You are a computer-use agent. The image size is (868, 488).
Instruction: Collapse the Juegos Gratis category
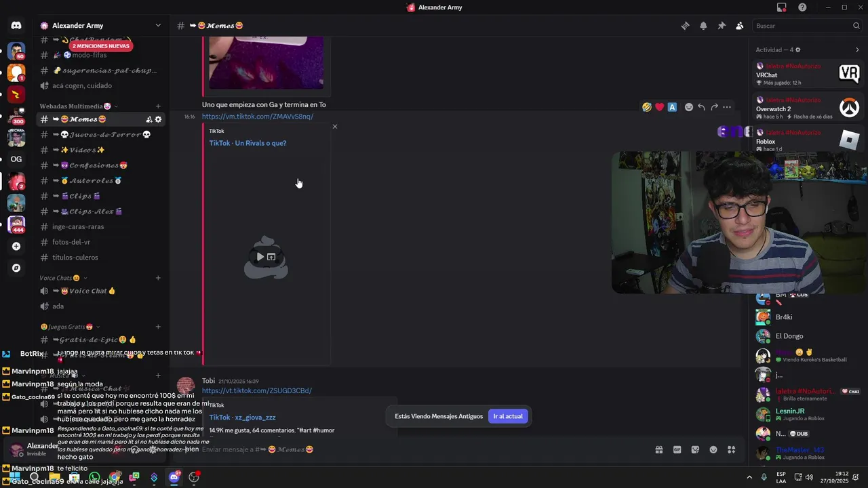coord(68,327)
